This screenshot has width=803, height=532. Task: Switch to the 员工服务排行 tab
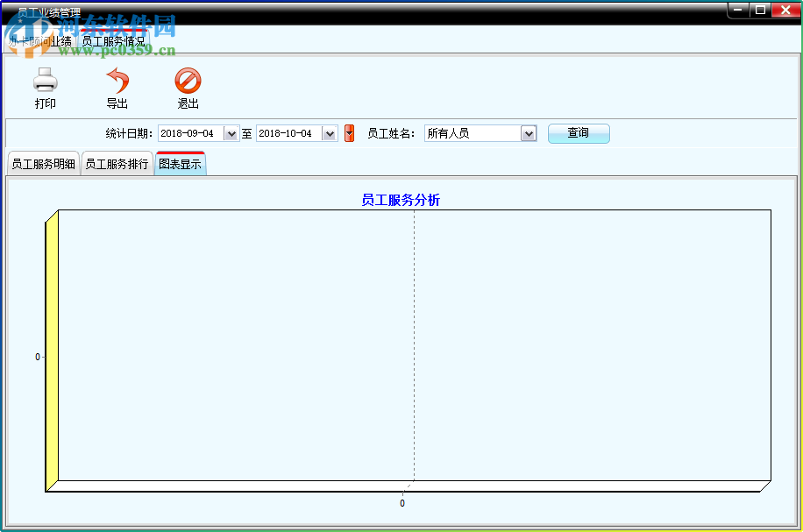[x=117, y=163]
